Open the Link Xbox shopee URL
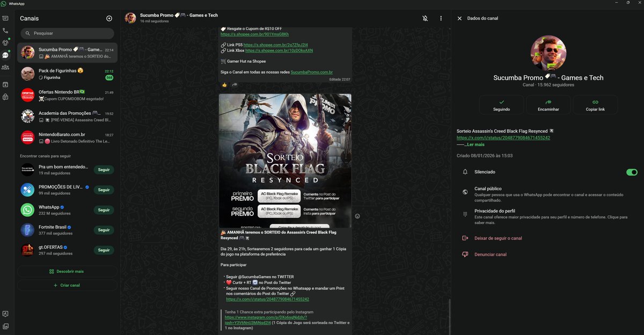644x335 pixels. [279, 50]
